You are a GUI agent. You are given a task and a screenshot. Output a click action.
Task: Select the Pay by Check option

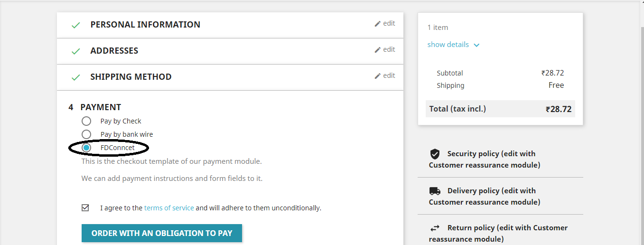(x=86, y=121)
